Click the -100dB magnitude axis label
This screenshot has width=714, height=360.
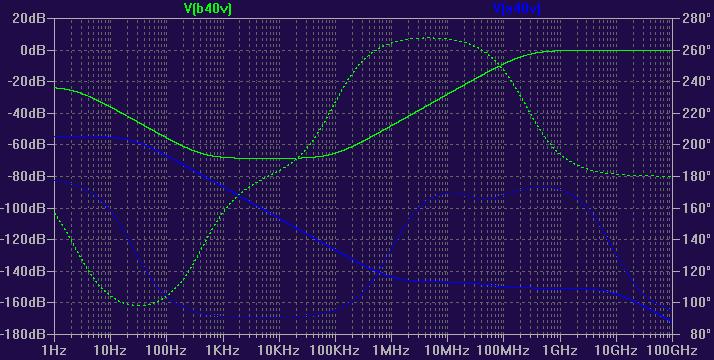(x=23, y=208)
